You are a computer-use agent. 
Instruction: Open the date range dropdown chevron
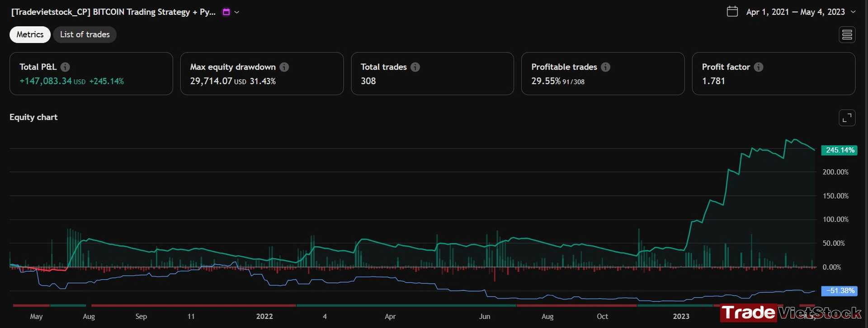(x=853, y=12)
